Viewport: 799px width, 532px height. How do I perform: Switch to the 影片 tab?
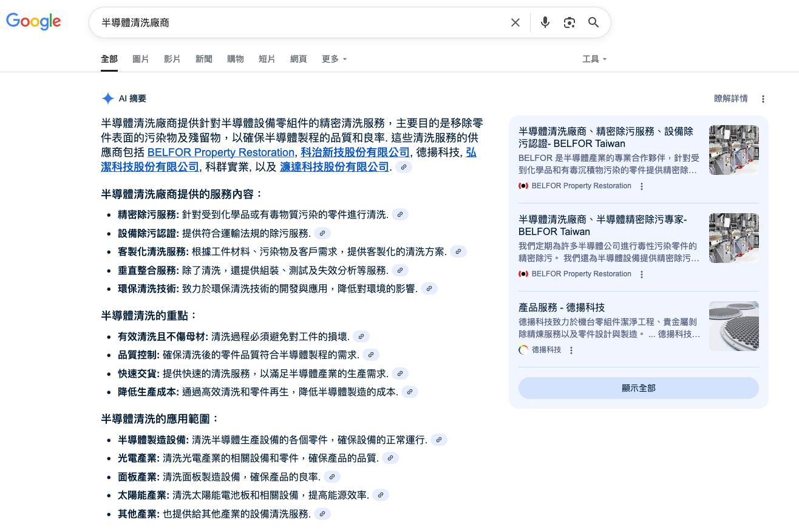[x=172, y=59]
